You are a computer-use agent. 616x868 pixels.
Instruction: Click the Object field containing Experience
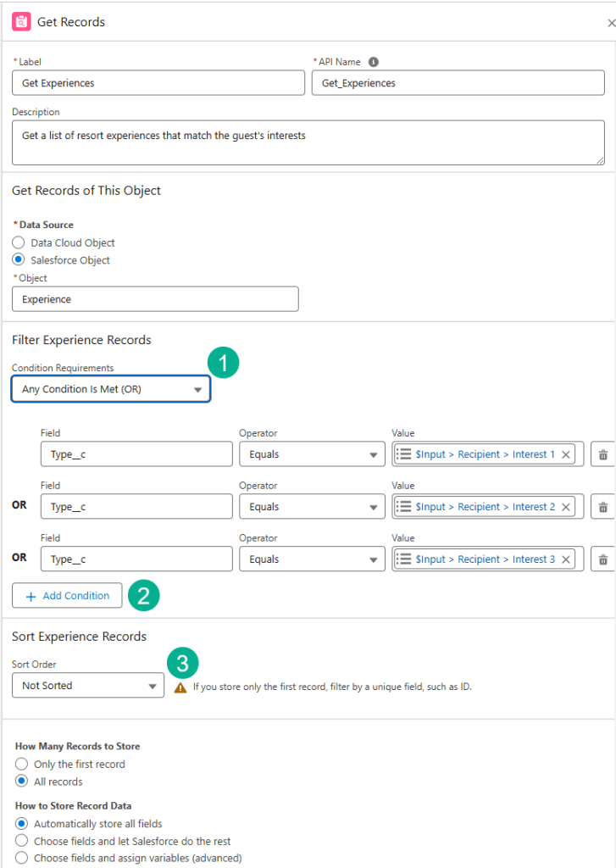pyautogui.click(x=155, y=299)
